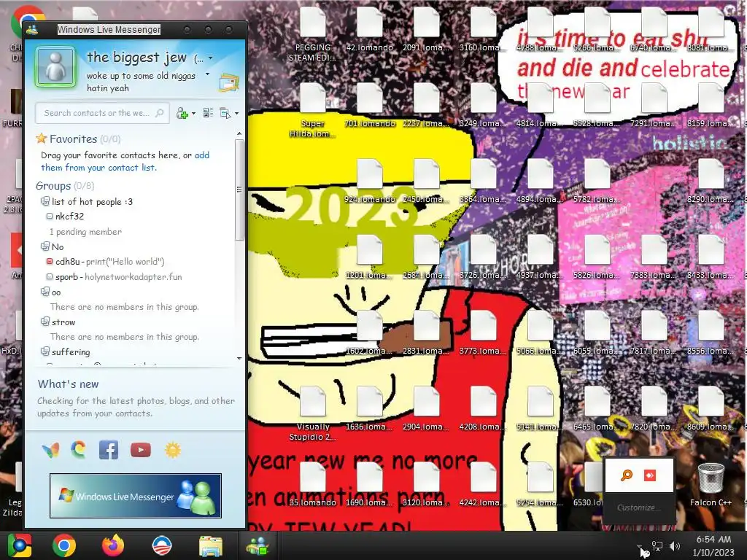Open the taskbar clock showing 6:54 AM
Image resolution: width=747 pixels, height=560 pixels.
(713, 545)
